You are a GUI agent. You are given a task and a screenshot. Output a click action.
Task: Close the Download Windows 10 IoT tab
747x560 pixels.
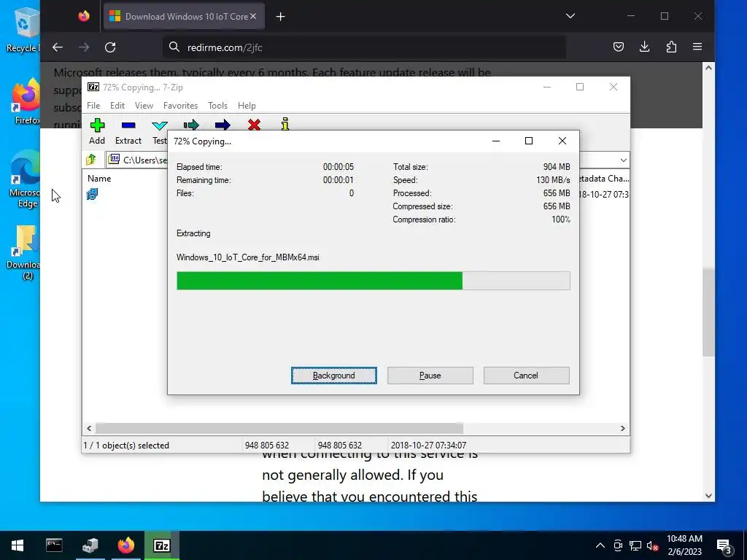(253, 16)
